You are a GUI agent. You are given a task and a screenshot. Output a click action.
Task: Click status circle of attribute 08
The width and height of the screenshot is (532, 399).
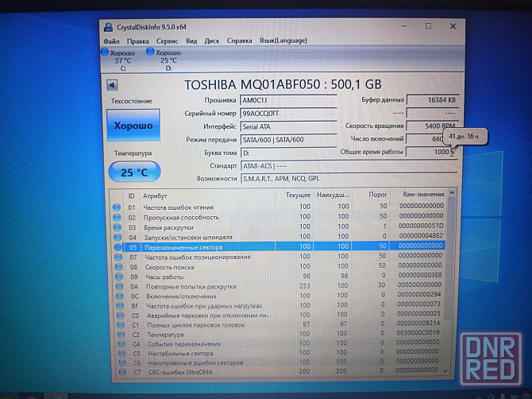119,267
